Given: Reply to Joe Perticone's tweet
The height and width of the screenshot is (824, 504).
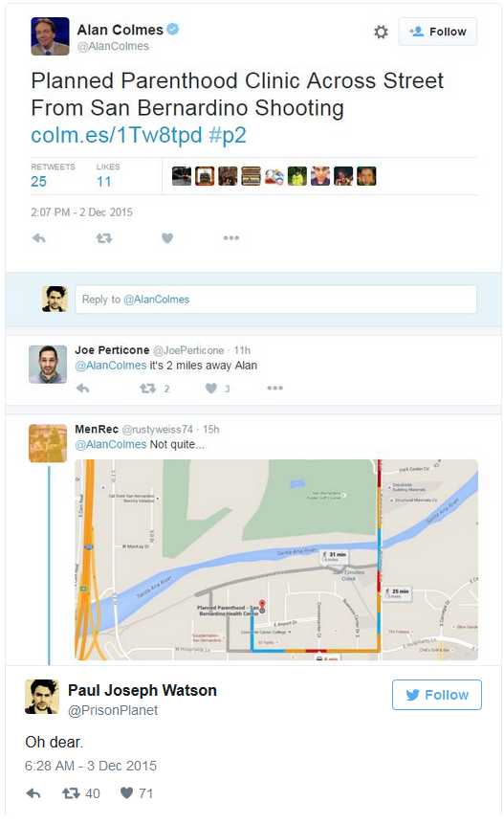Looking at the screenshot, I should coord(83,389).
